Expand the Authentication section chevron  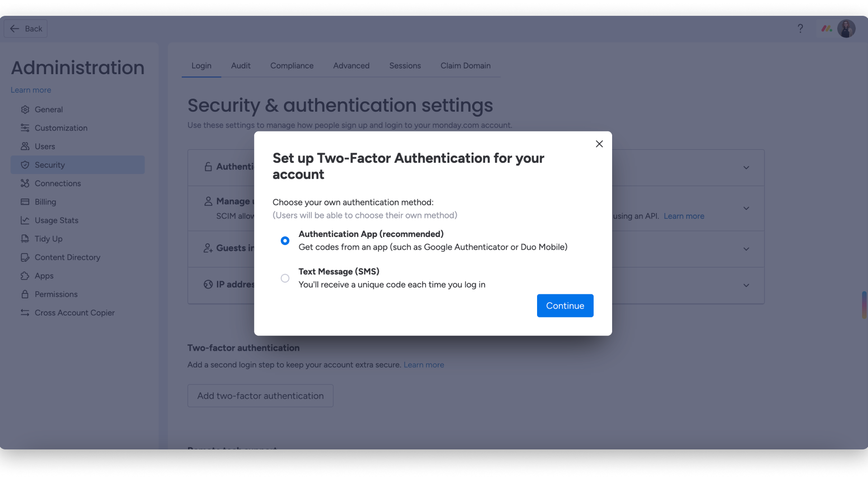click(x=746, y=168)
